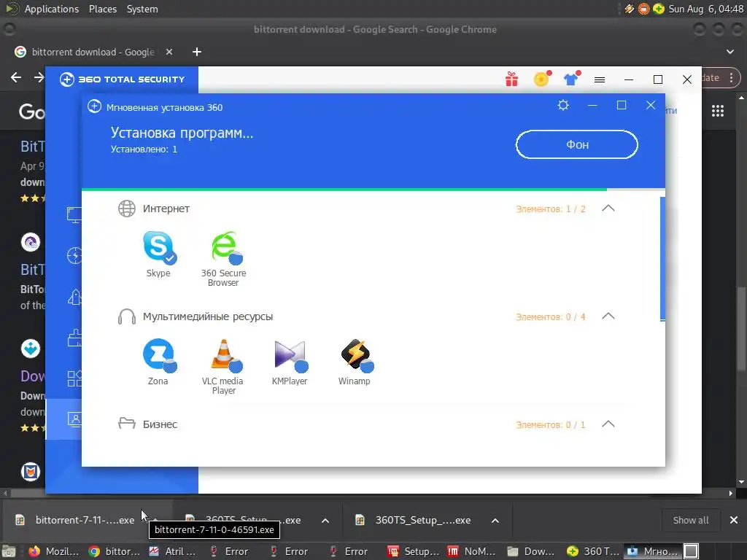Go back in Chrome browser
Image resolution: width=747 pixels, height=560 pixels.
click(16, 77)
